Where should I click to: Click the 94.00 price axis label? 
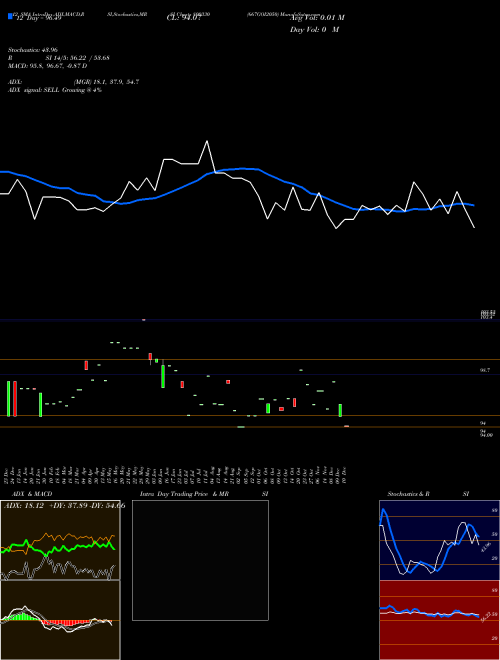coord(487,435)
